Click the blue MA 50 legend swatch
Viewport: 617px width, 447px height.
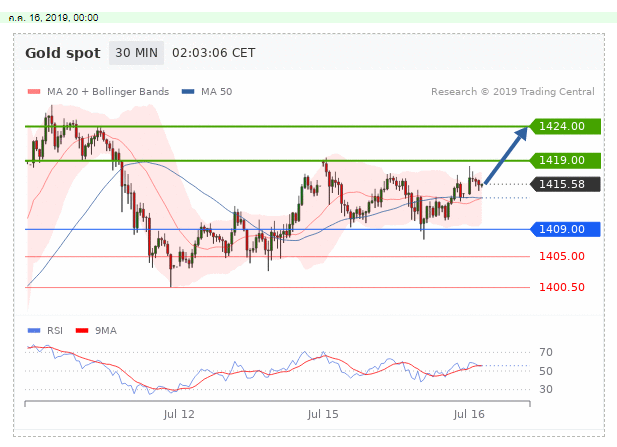coord(188,92)
